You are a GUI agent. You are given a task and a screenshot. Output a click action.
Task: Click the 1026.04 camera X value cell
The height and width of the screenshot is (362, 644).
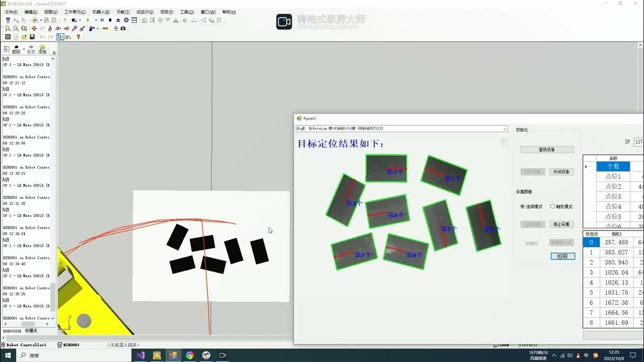(x=616, y=273)
